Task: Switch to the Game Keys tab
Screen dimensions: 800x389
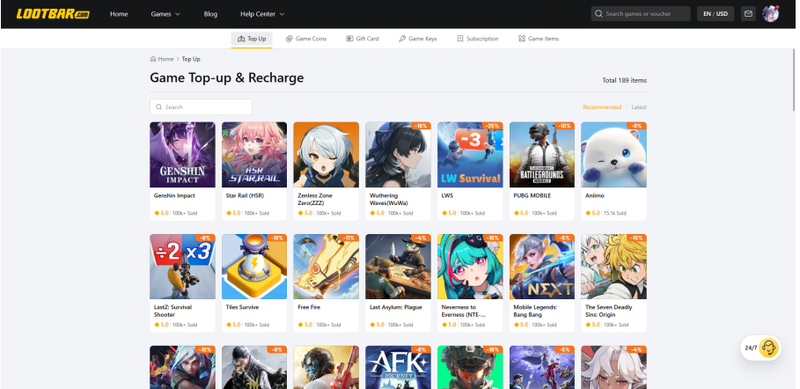Action: 418,39
